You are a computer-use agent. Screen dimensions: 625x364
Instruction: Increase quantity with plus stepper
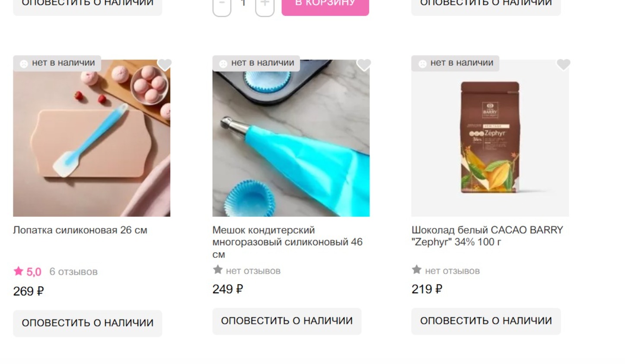[265, 6]
